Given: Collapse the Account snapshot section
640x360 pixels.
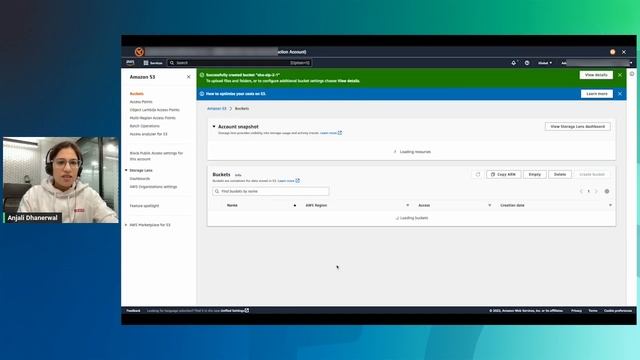Looking at the screenshot, I should (x=214, y=127).
